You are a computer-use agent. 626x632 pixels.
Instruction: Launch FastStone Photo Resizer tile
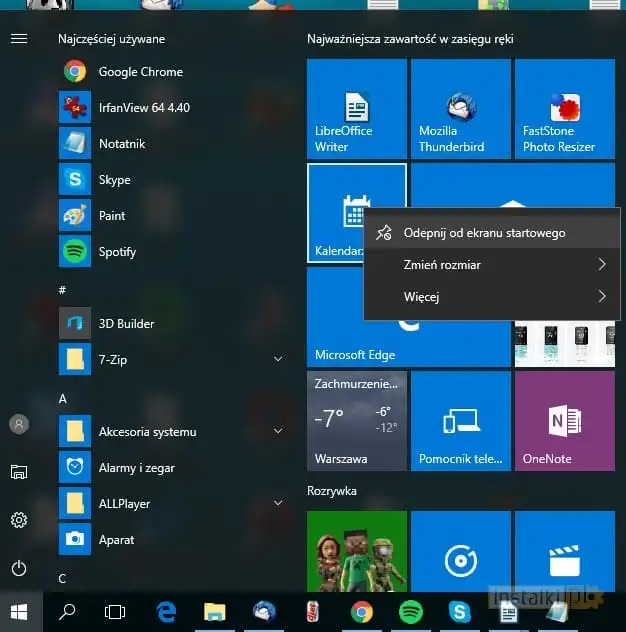pos(564,109)
